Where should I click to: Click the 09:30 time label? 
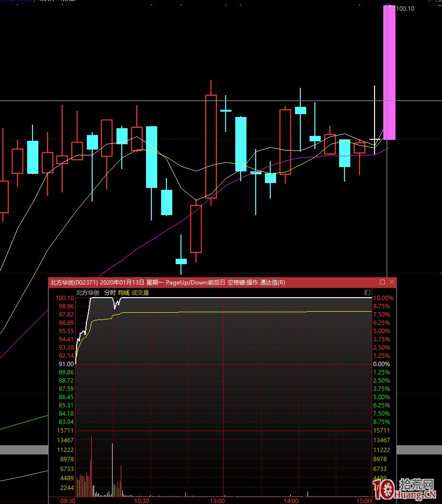[x=68, y=501]
